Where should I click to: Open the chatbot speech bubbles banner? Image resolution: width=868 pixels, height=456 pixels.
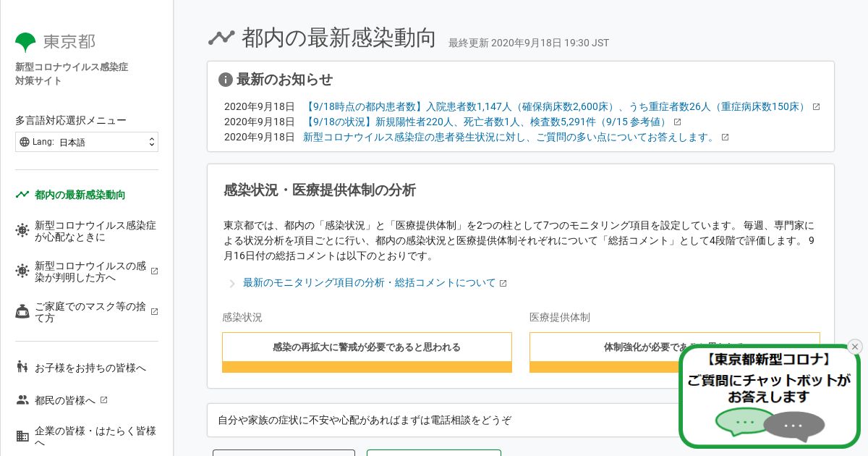point(770,396)
